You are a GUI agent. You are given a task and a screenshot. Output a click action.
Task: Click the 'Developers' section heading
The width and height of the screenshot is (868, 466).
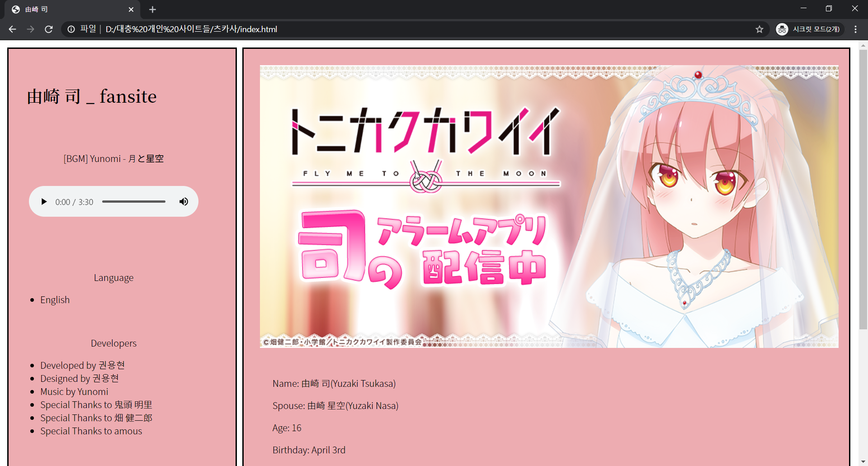pyautogui.click(x=113, y=343)
